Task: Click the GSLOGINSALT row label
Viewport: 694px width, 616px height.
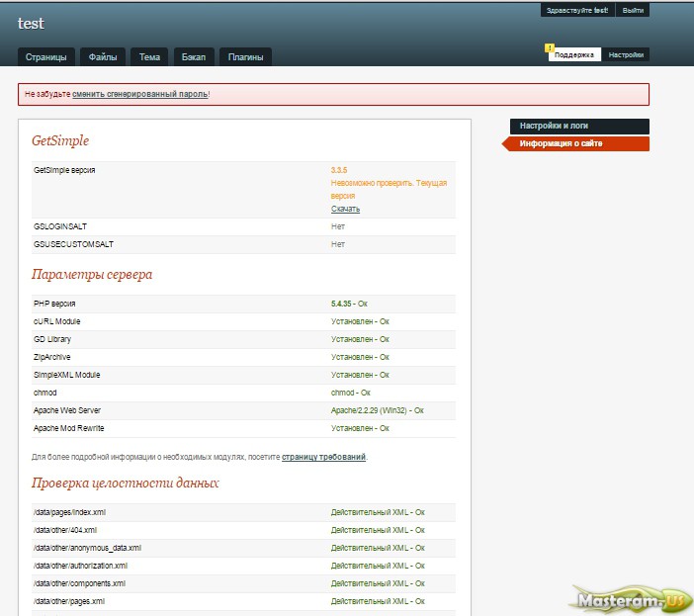Action: [x=60, y=226]
